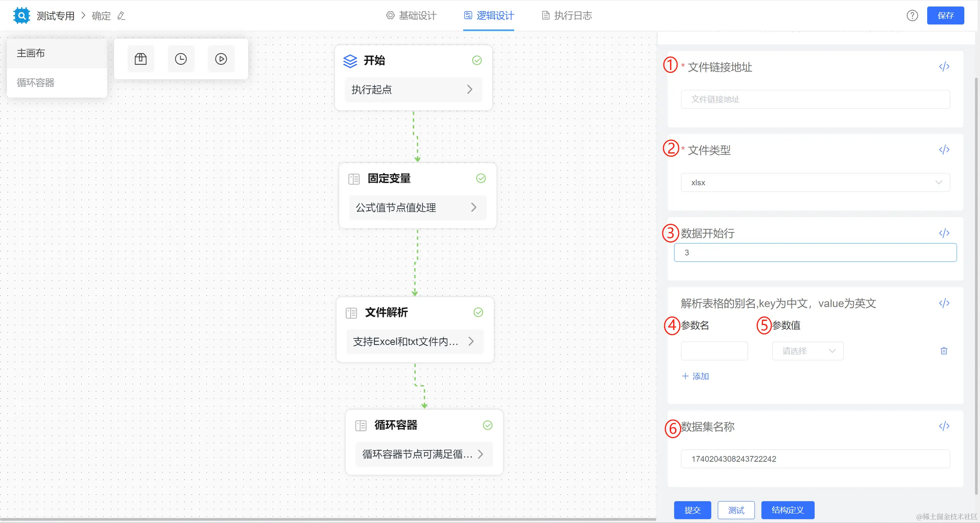980x523 pixels.
Task: Toggle code mode for 数据集名称 field
Action: 944,426
